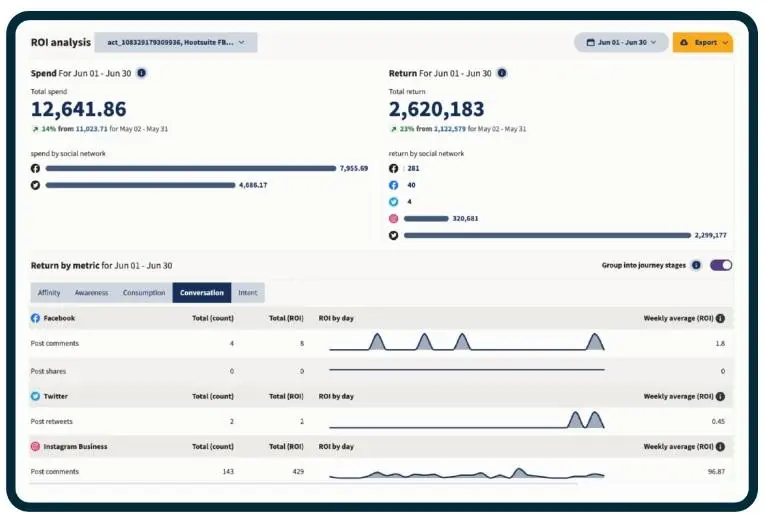Toggle Group into journey stages switch

[721, 265]
